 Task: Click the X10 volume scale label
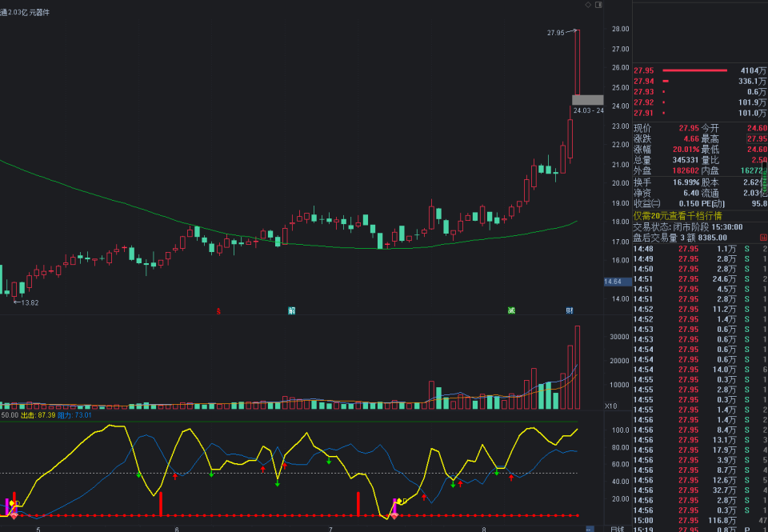click(x=610, y=406)
